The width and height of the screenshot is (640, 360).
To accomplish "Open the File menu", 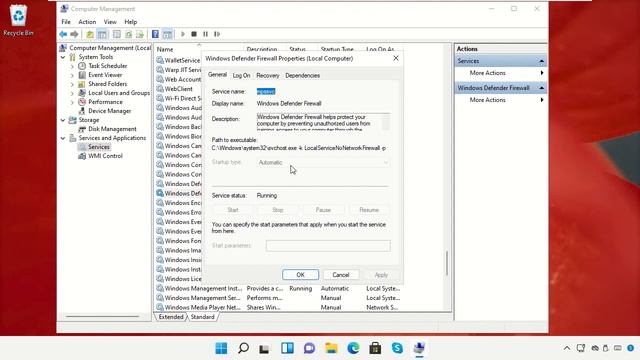I will click(x=66, y=22).
